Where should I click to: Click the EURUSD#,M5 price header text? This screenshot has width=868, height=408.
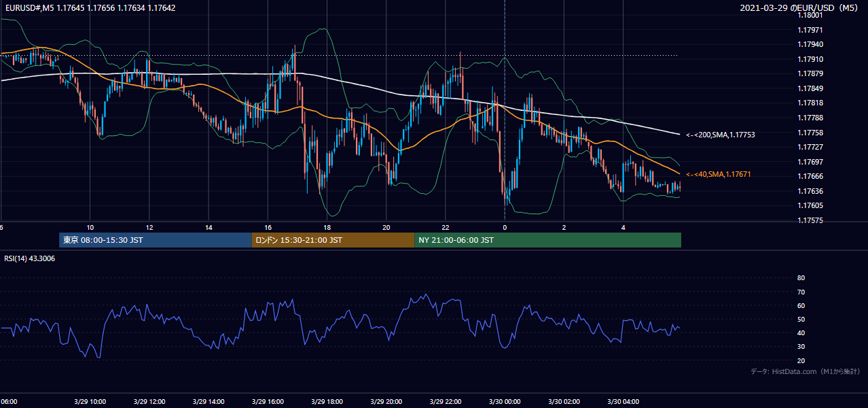[x=89, y=8]
